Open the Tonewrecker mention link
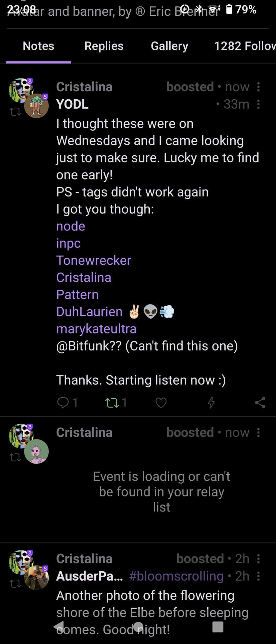Image resolution: width=276 pixels, height=644 pixels. click(94, 260)
